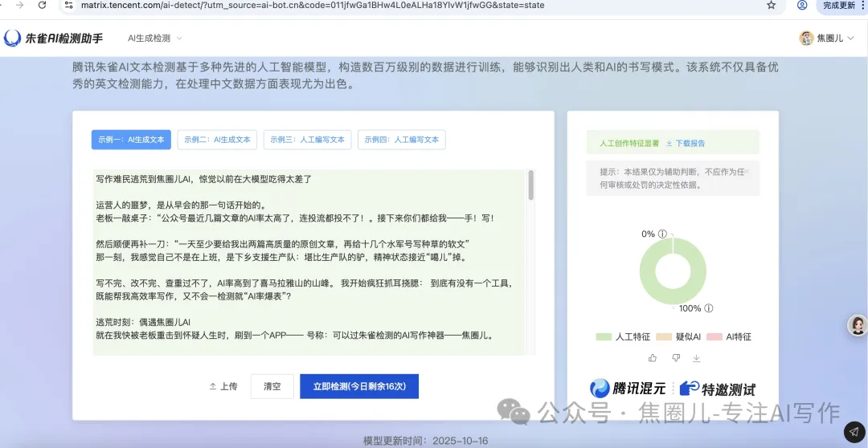Screen dimensions: 868x448
Task: Click the paper-plane icon at bottom right
Action: (x=854, y=432)
